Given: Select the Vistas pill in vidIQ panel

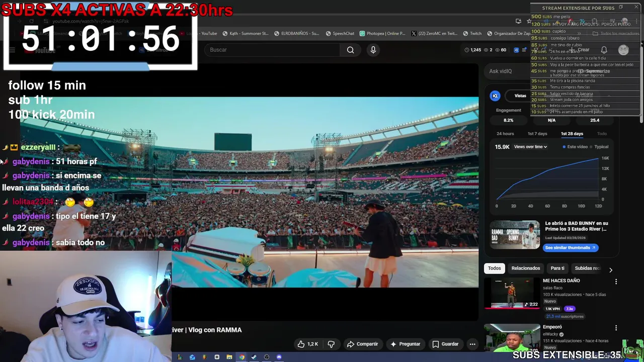Looking at the screenshot, I should [520, 96].
